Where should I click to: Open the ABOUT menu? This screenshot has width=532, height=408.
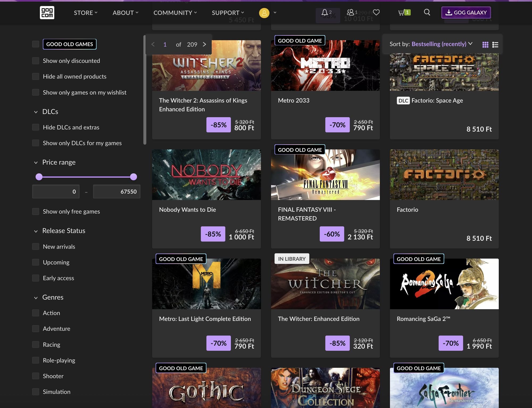click(126, 13)
